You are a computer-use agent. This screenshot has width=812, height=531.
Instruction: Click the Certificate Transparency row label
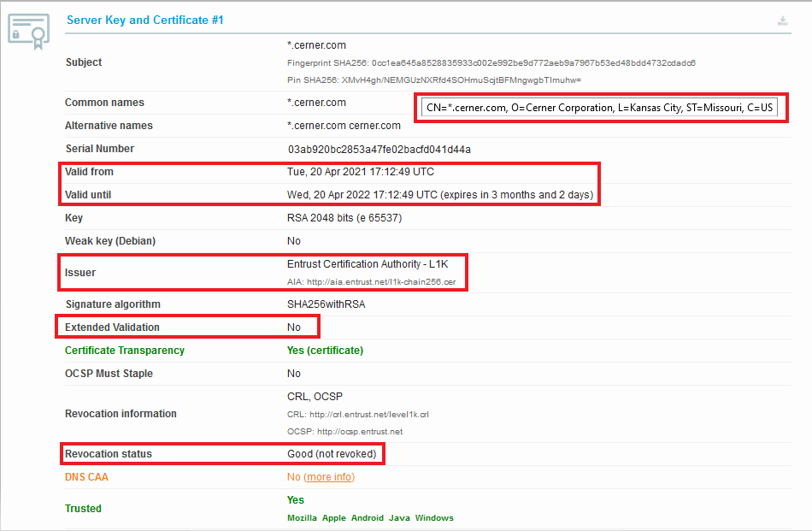pyautogui.click(x=124, y=351)
